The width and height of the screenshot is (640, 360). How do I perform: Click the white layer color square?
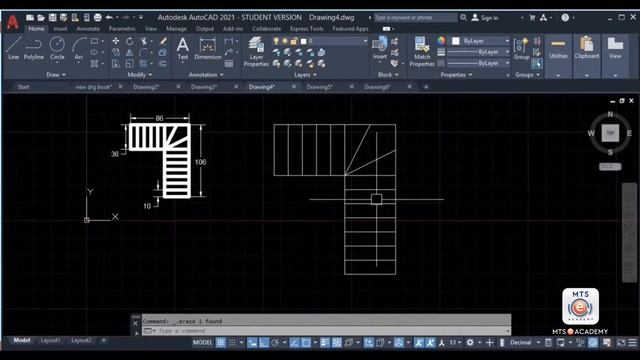[x=303, y=41]
